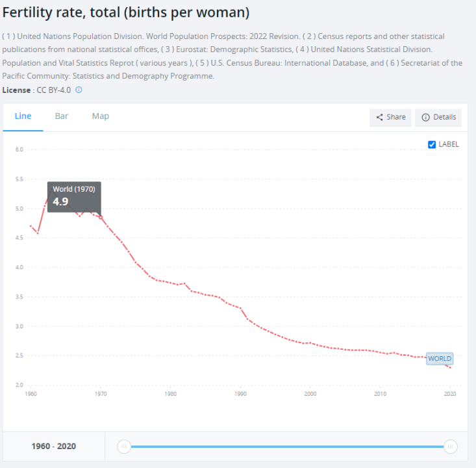Image resolution: width=476 pixels, height=468 pixels.
Task: Click the line's final data point at 2020
Action: (x=450, y=367)
